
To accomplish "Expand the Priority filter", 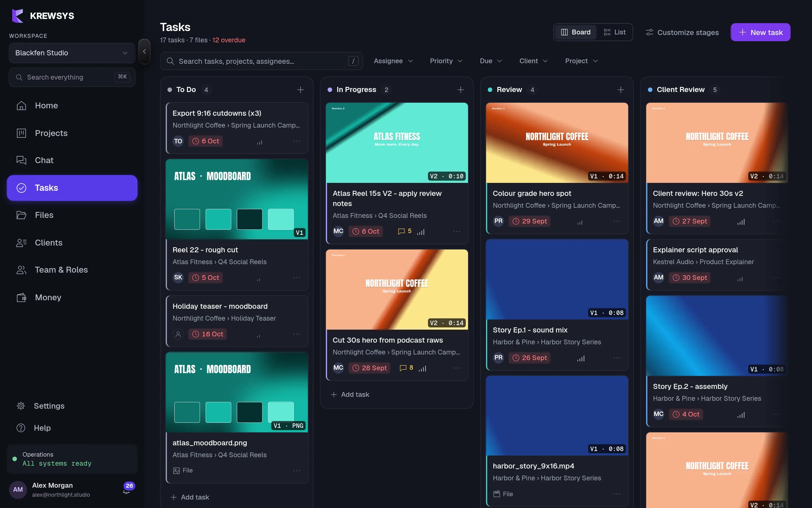I will tap(446, 61).
